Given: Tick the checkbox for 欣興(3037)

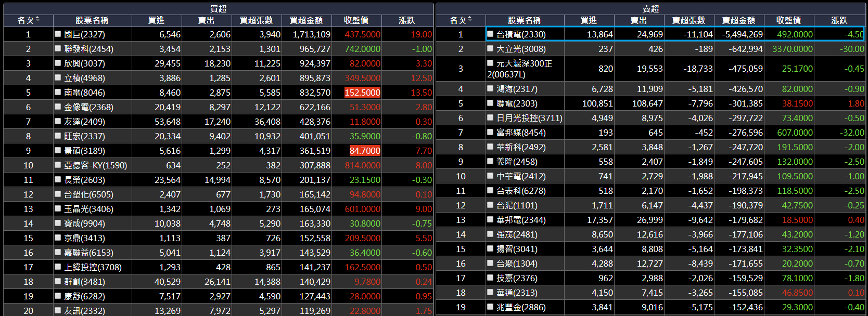Looking at the screenshot, I should (58, 63).
